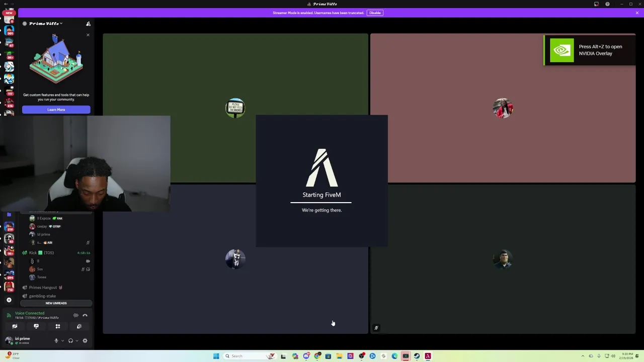Viewport: 644px width, 362px height.
Task: Mute the microphone
Action: pyautogui.click(x=56, y=341)
